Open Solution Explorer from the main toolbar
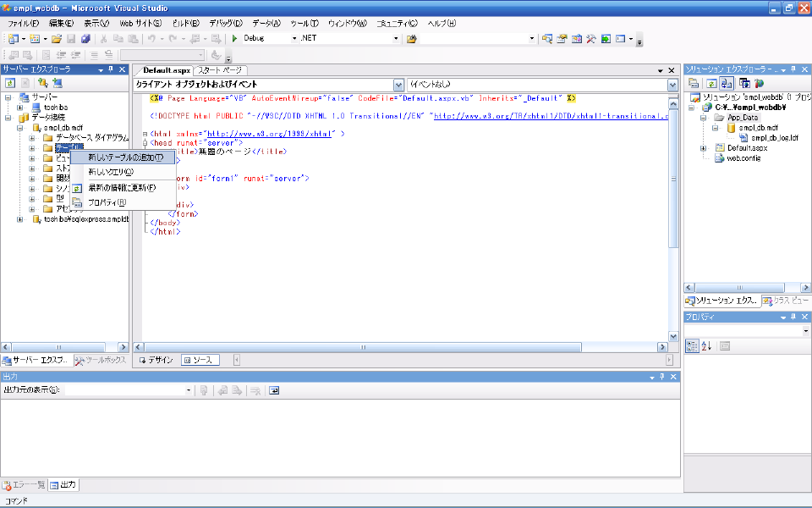Screen dimensions: 812x508 click(x=547, y=39)
